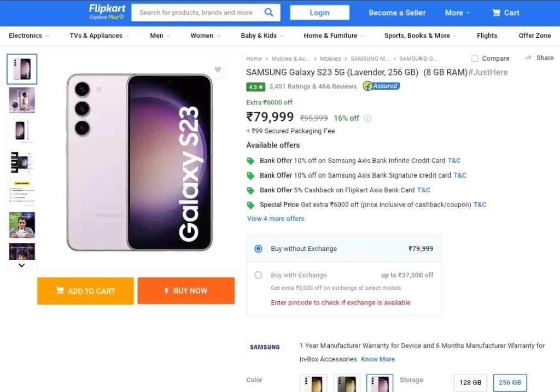
Task: Click the Flipkart Assured badge
Action: [x=381, y=86]
